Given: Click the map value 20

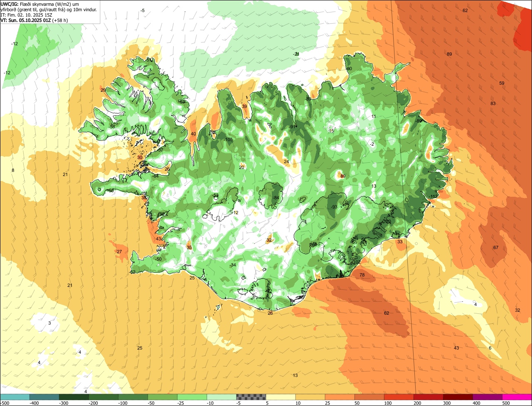Looking at the screenshot, I should click(241, 167).
